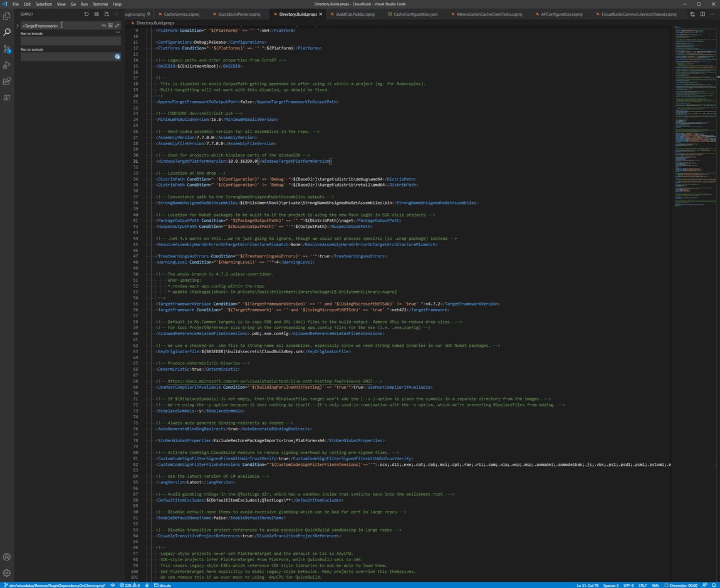The image size is (720, 588).
Task: Open the Explorer view in activity bar
Action: [x=7, y=16]
